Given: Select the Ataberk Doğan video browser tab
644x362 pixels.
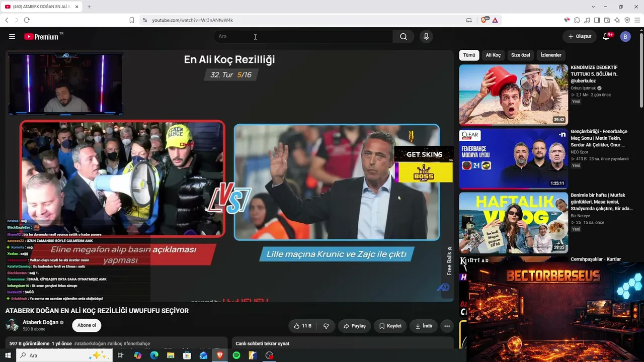Looking at the screenshot, I should (x=41, y=7).
